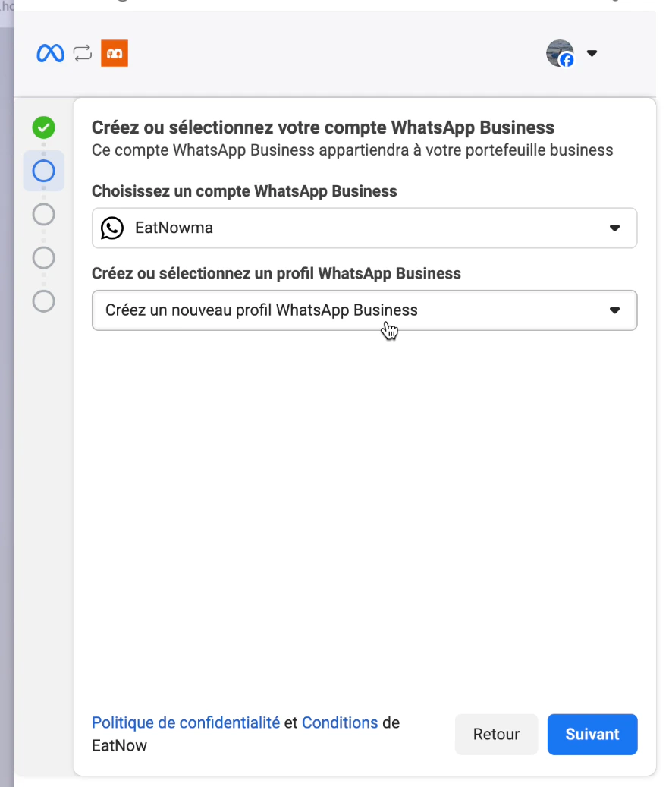This screenshot has height=787, width=672.
Task: Open the 'Créez un nouveau profil' dropdown
Action: [365, 310]
